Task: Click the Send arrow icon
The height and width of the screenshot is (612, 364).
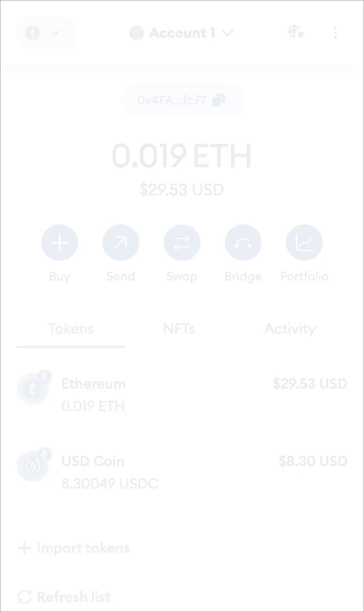Action: tap(121, 242)
